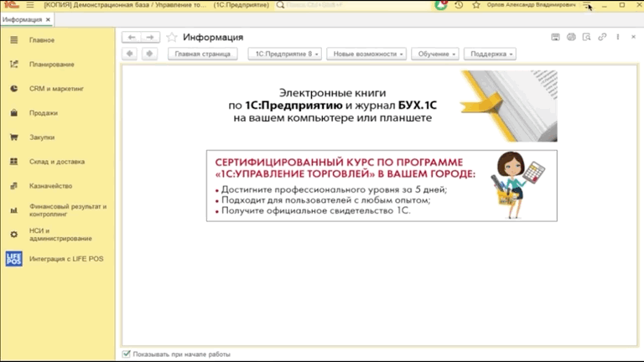Viewport: 644px width, 362px height.
Task: Open the three-dot more options menu
Action: (618, 37)
